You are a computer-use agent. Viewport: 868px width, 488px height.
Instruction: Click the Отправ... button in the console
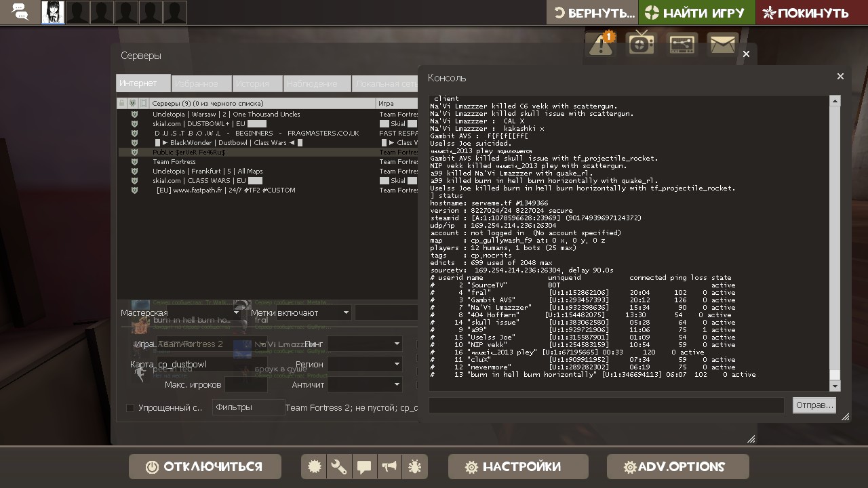click(x=814, y=405)
